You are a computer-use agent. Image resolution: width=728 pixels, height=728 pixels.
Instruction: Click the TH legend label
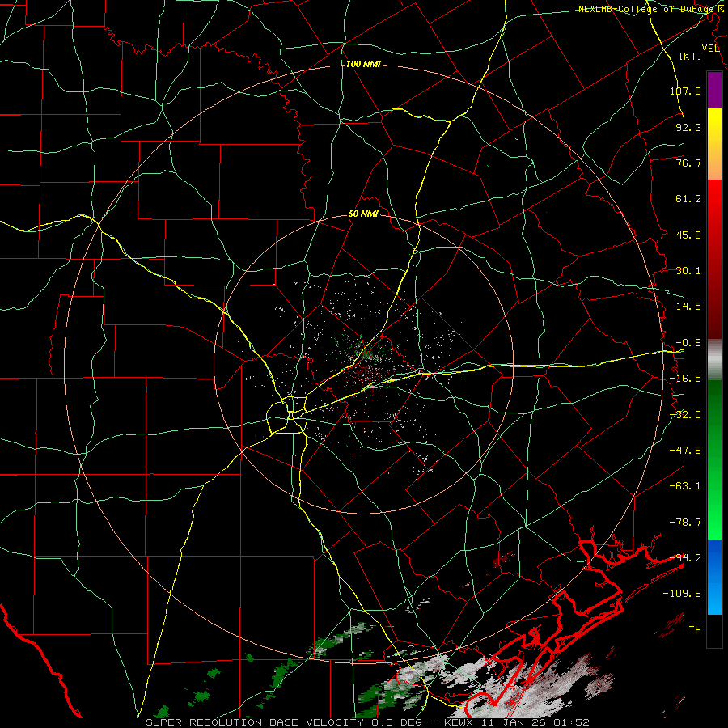click(695, 629)
